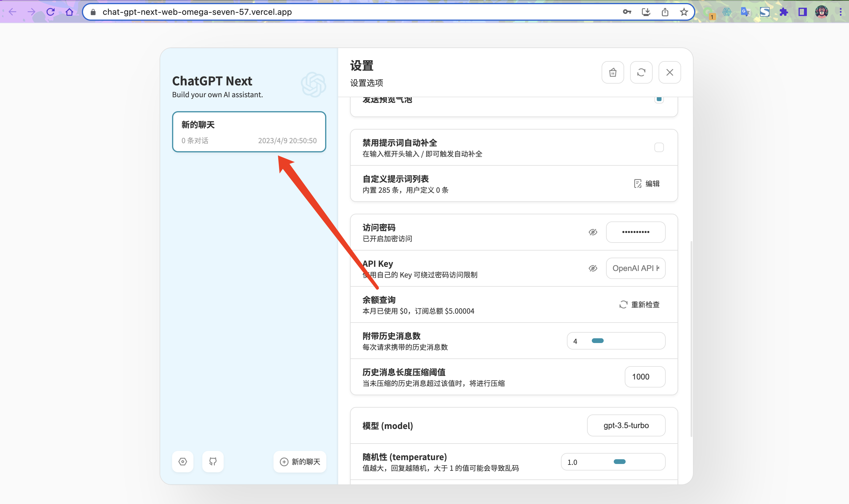Image resolution: width=849 pixels, height=504 pixels.
Task: Bookmark the page with the star icon
Action: pyautogui.click(x=683, y=12)
